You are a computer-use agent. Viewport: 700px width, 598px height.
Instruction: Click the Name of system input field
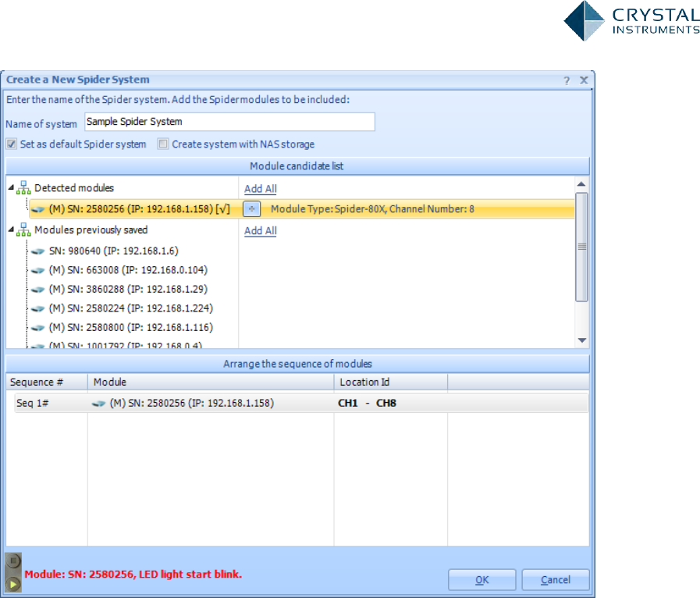pyautogui.click(x=230, y=122)
